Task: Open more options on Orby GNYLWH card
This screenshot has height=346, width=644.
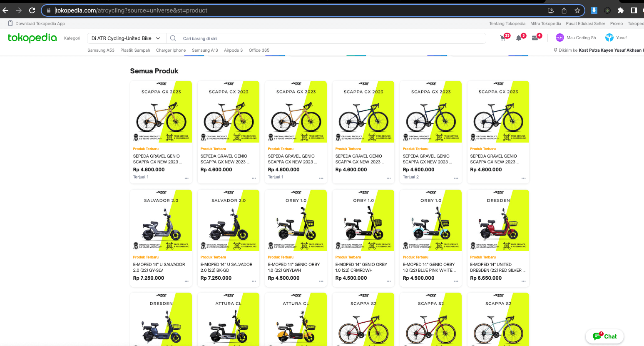Action: point(321,281)
